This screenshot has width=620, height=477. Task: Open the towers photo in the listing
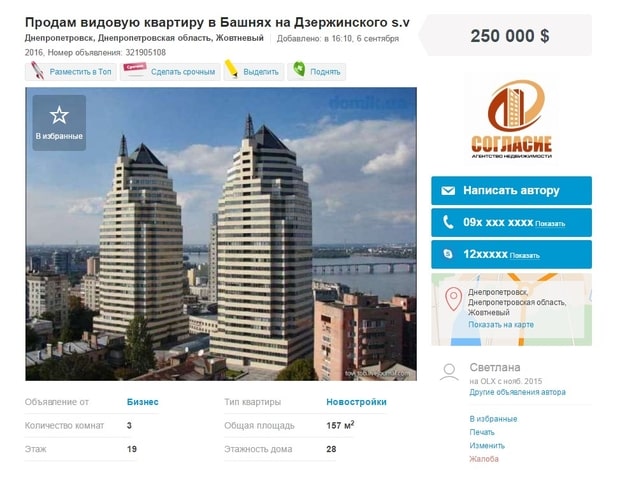(x=221, y=234)
